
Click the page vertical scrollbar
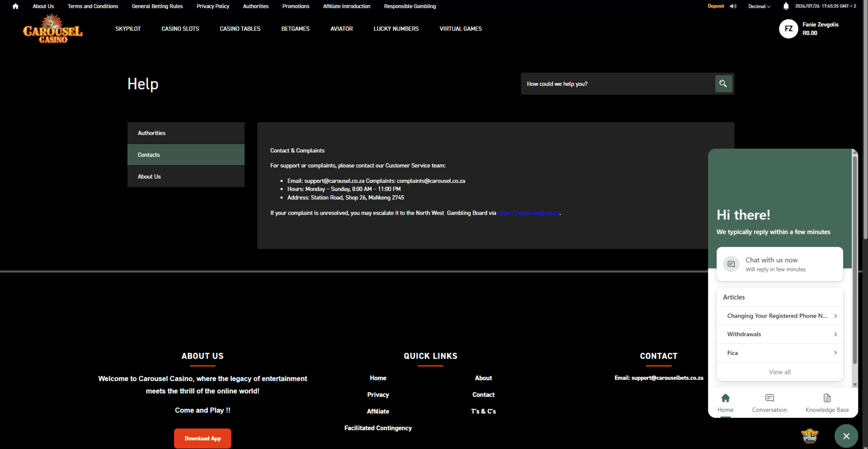865,120
